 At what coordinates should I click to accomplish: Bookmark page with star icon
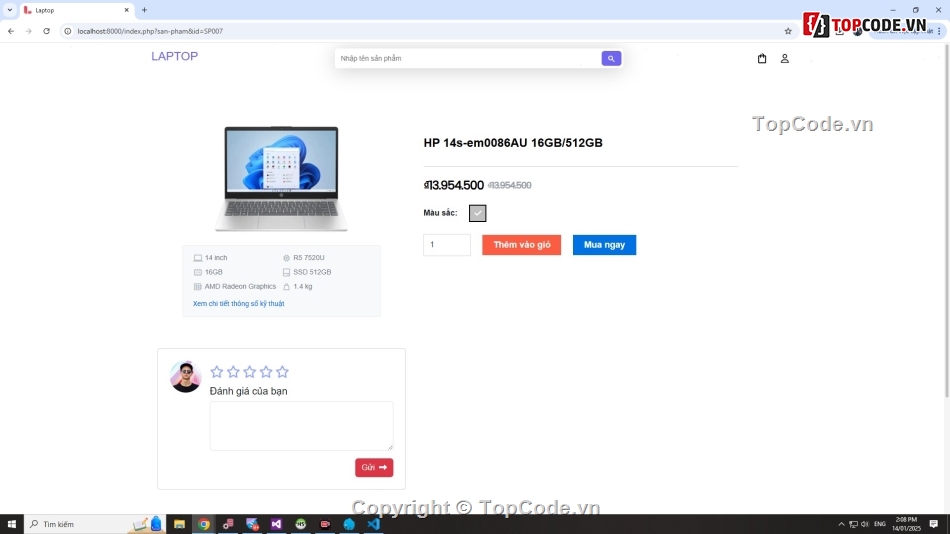tap(788, 31)
